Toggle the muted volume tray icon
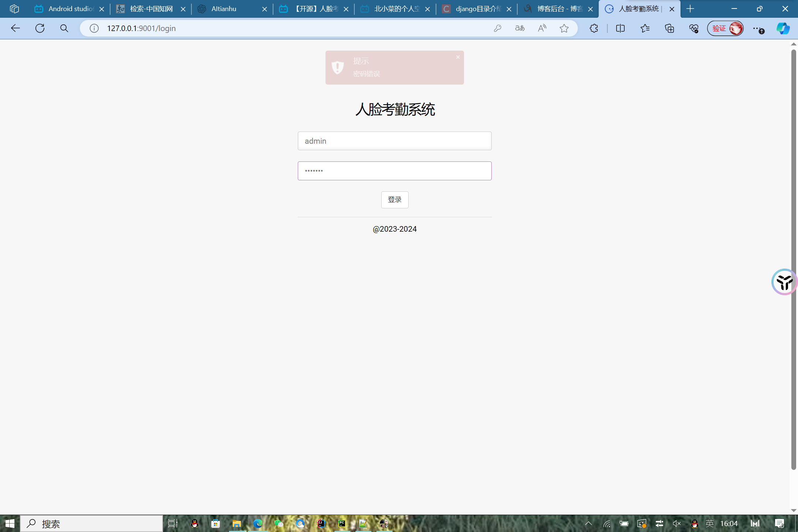 (677, 523)
